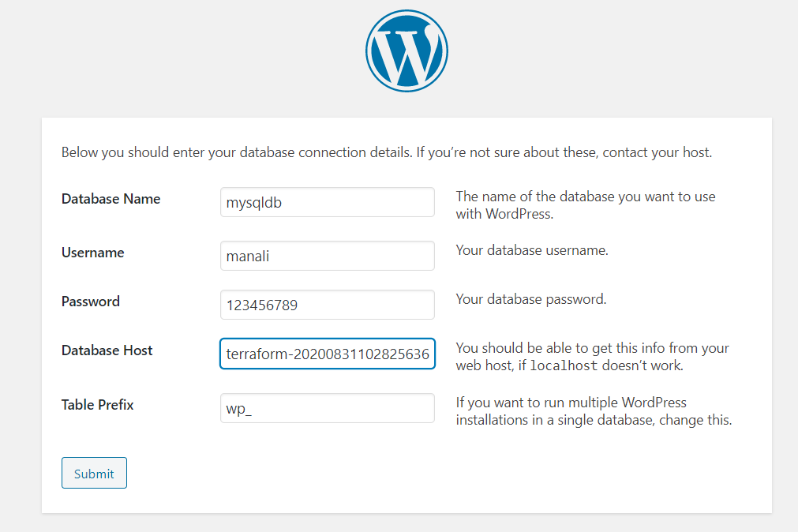Click the 'Your database username.' description
Image resolution: width=798 pixels, height=532 pixels.
tap(532, 250)
